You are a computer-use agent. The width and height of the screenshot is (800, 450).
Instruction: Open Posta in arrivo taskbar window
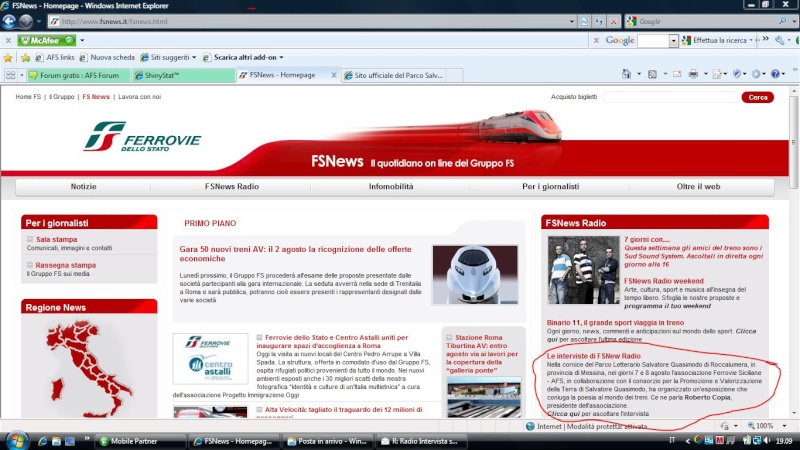click(x=327, y=441)
